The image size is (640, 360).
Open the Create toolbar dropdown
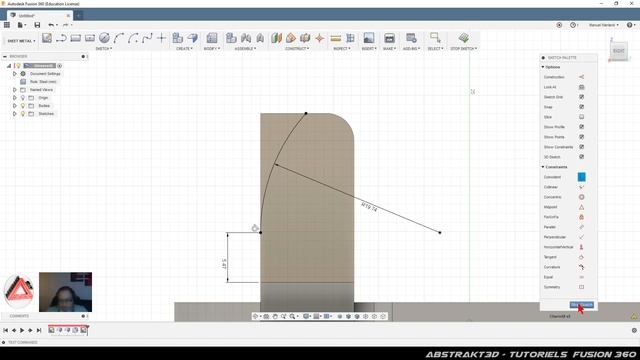pyautogui.click(x=184, y=49)
